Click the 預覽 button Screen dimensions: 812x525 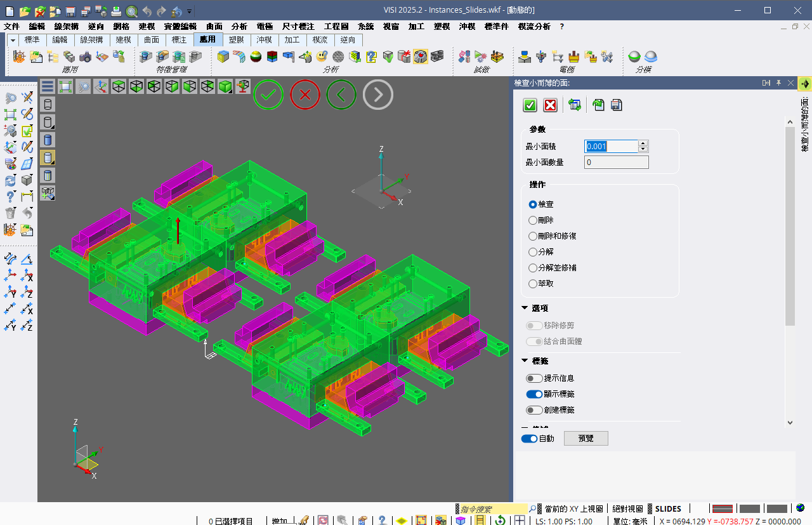click(x=586, y=439)
